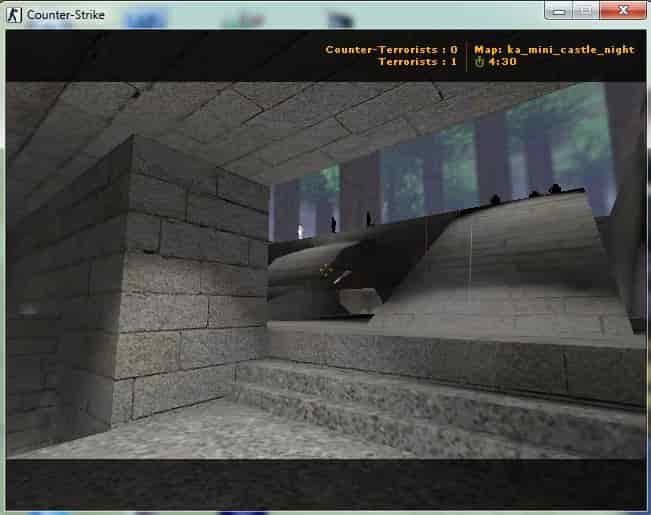Click the Terrorists : 1 score
Image resolution: width=651 pixels, height=515 pixels.
tap(417, 62)
